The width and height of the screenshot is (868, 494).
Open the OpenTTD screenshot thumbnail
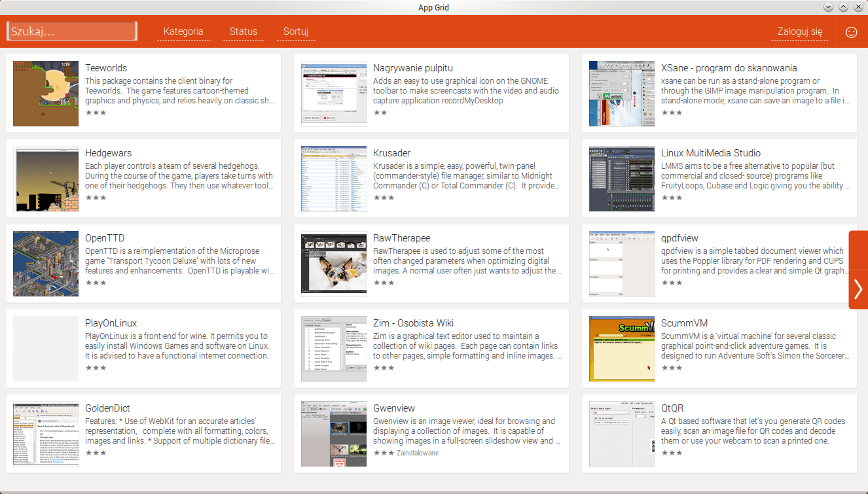(46, 264)
